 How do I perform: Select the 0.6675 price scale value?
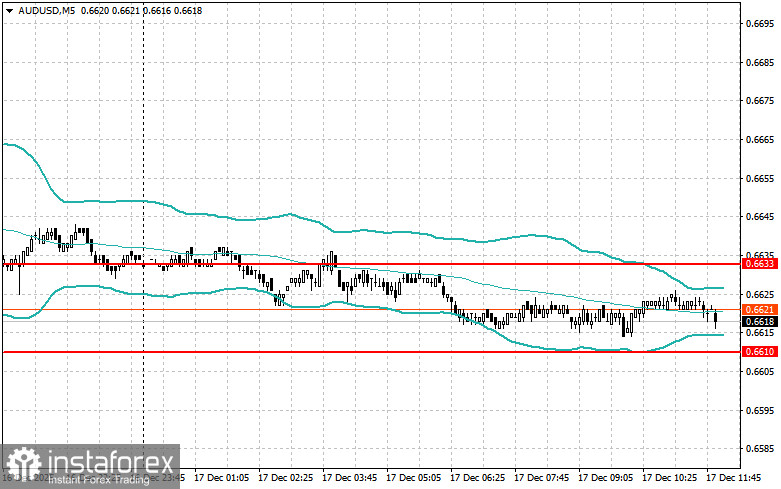coord(760,101)
